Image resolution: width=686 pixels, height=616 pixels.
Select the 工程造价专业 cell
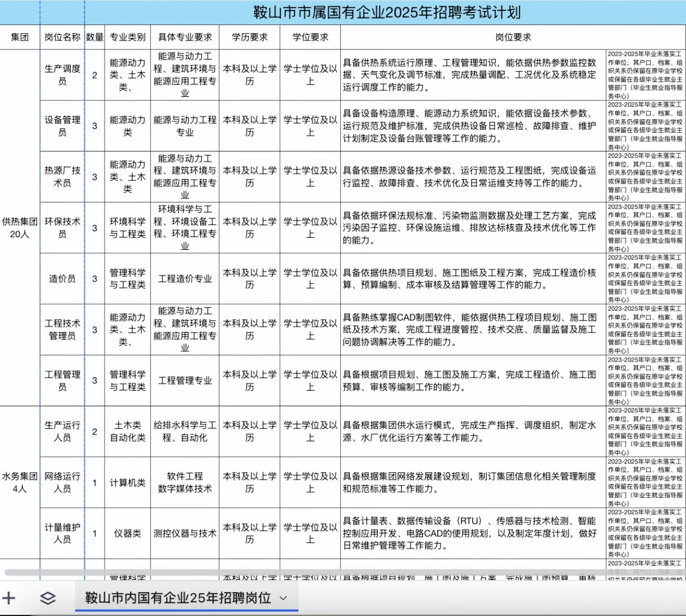[185, 278]
